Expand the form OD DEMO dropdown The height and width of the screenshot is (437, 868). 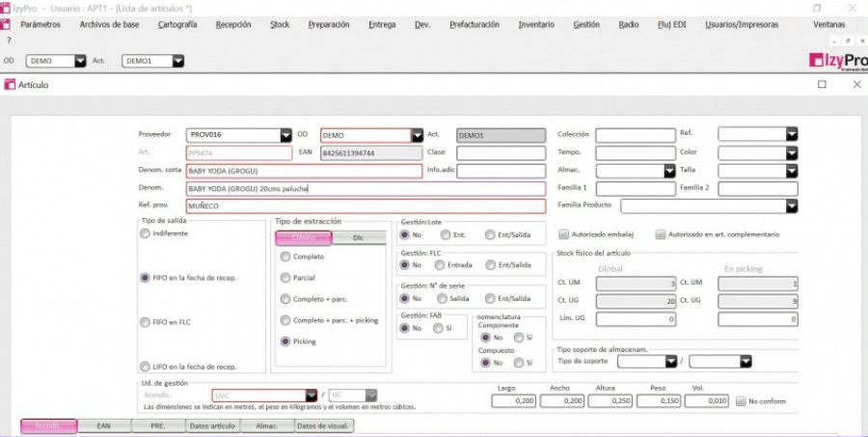[417, 135]
